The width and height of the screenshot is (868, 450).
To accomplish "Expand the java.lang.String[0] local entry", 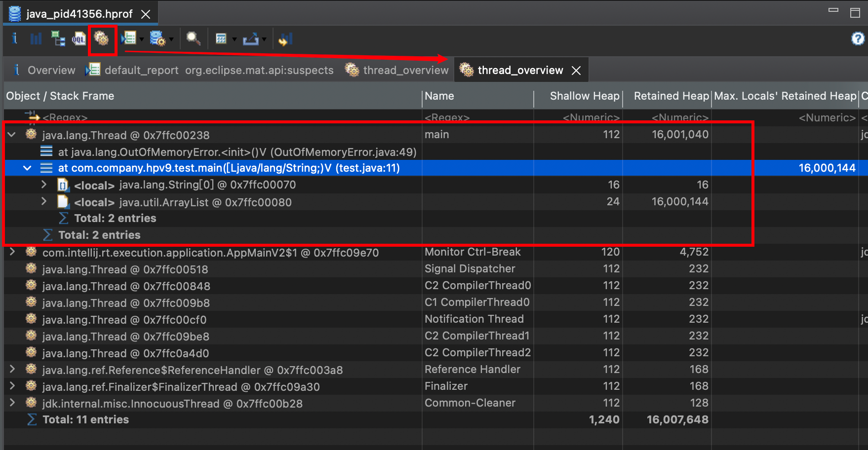I will coord(44,185).
